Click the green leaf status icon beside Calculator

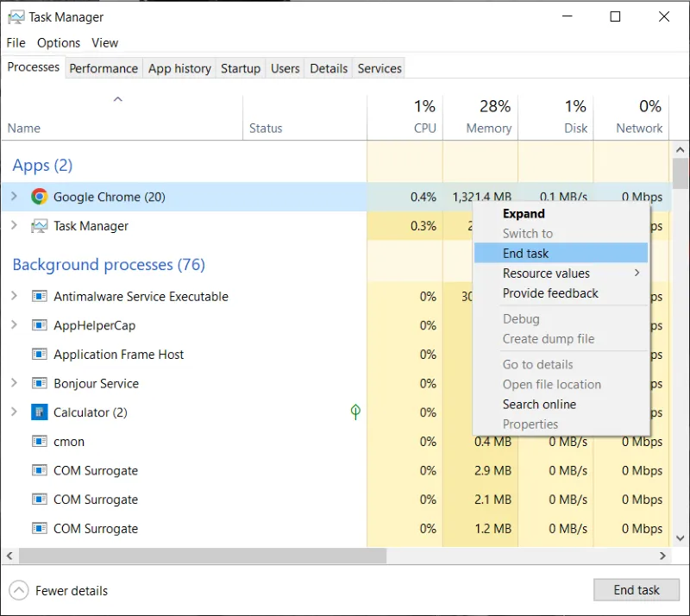[354, 412]
